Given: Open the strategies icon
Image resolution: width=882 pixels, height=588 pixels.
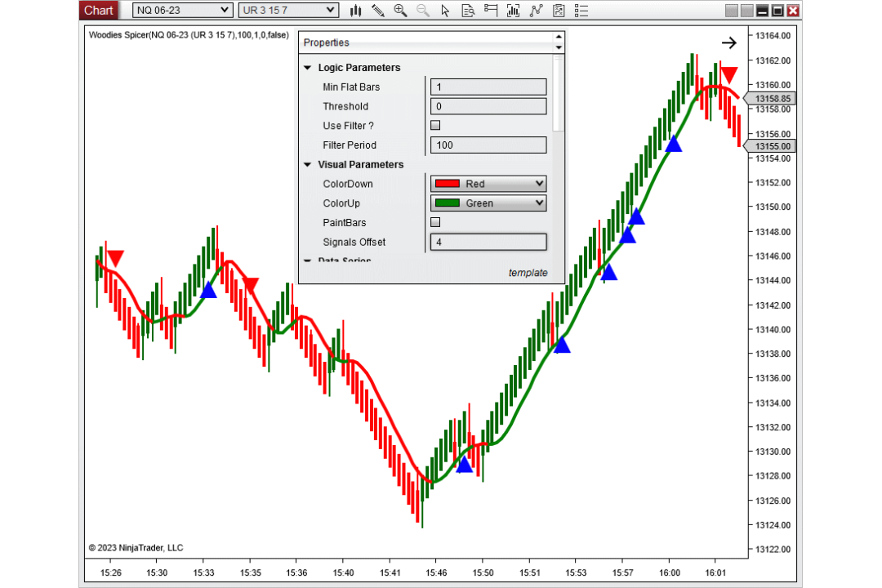Looking at the screenshot, I should pyautogui.click(x=559, y=11).
